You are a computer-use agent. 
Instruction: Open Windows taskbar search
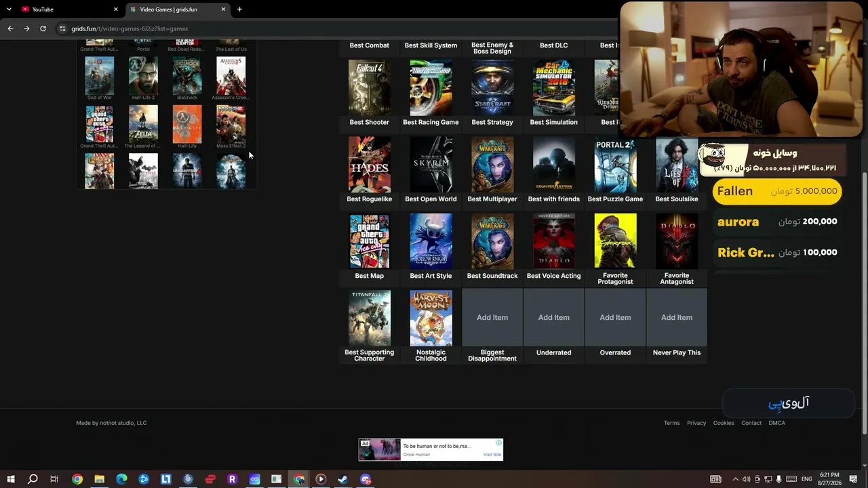pos(33,479)
